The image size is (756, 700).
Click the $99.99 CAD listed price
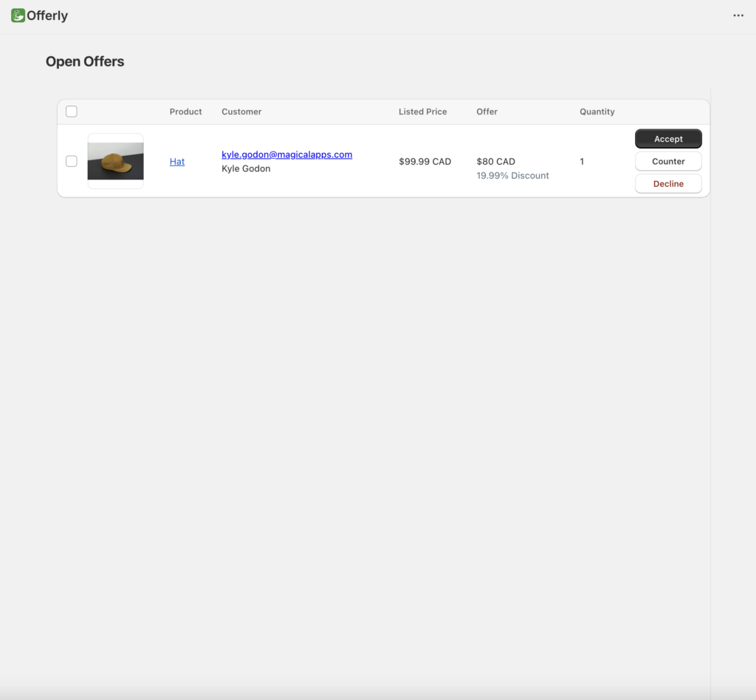coord(425,162)
